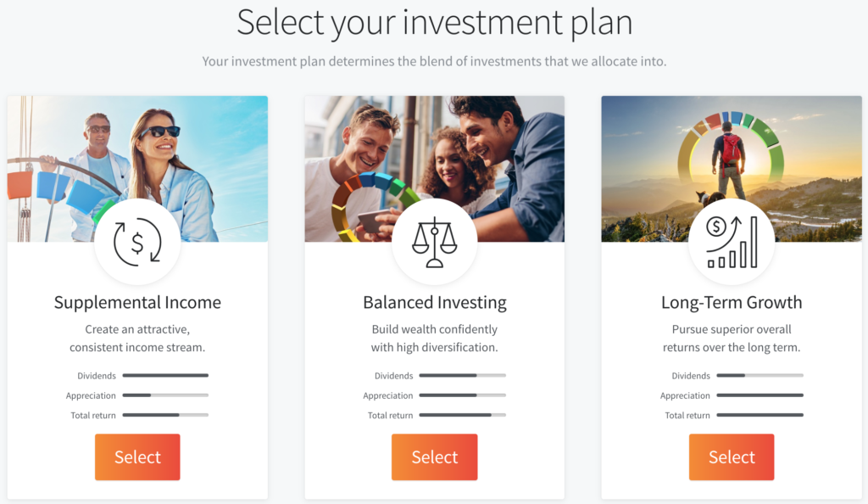Viewport: 868px width, 504px height.
Task: Click the 'Select your investment plan' heading
Action: click(x=434, y=23)
